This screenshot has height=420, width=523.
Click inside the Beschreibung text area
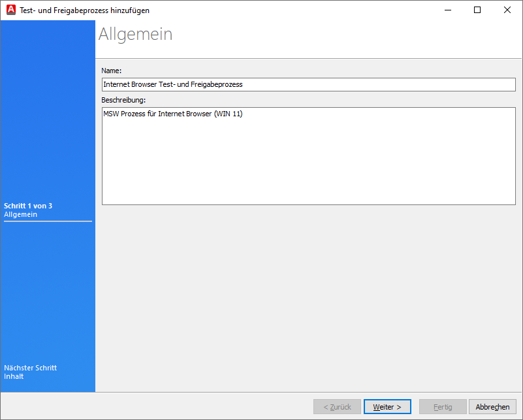coord(309,156)
